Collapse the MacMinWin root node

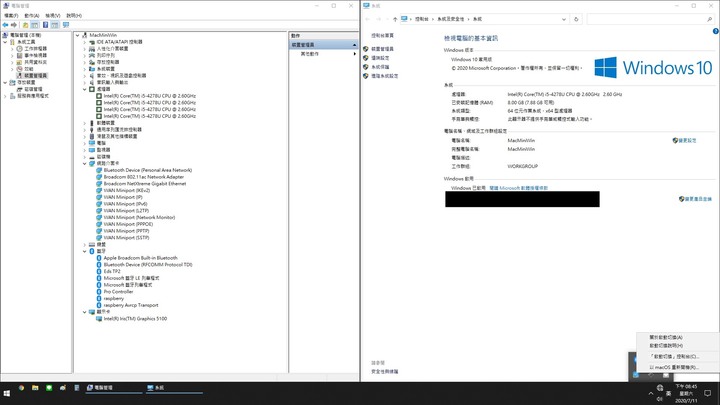[78, 35]
